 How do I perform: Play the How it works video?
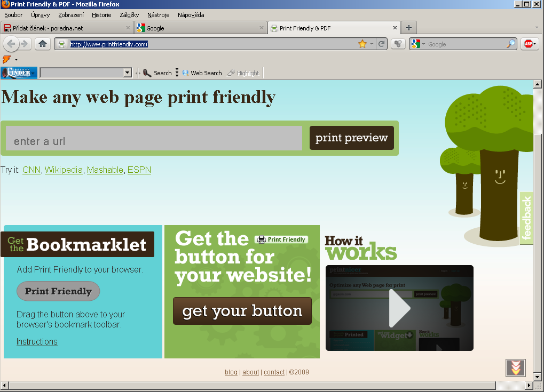tap(399, 308)
